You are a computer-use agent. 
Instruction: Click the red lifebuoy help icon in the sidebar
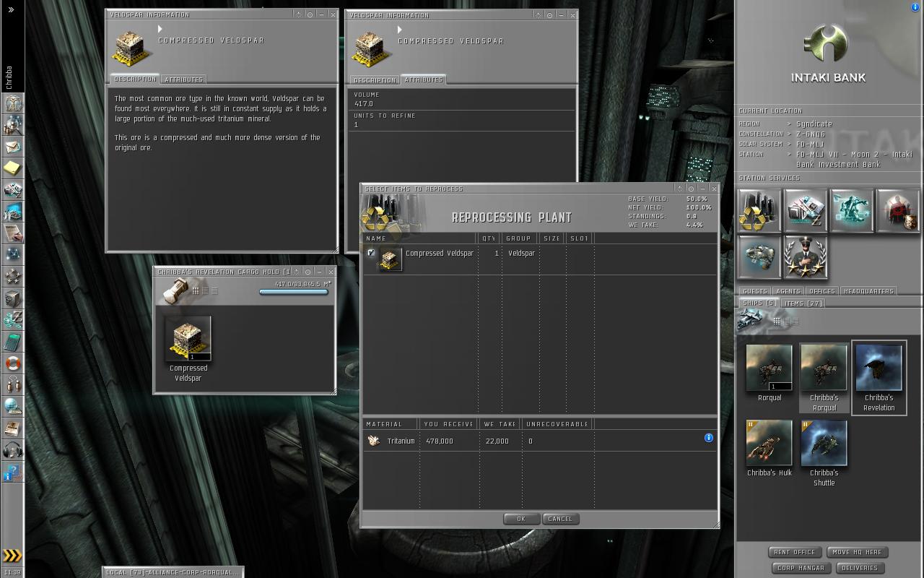click(x=13, y=364)
